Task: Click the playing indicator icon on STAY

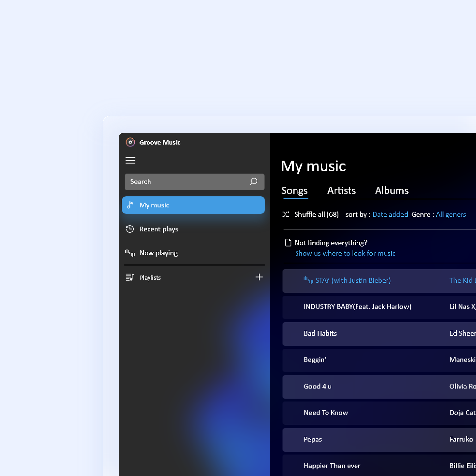Action: pos(308,280)
